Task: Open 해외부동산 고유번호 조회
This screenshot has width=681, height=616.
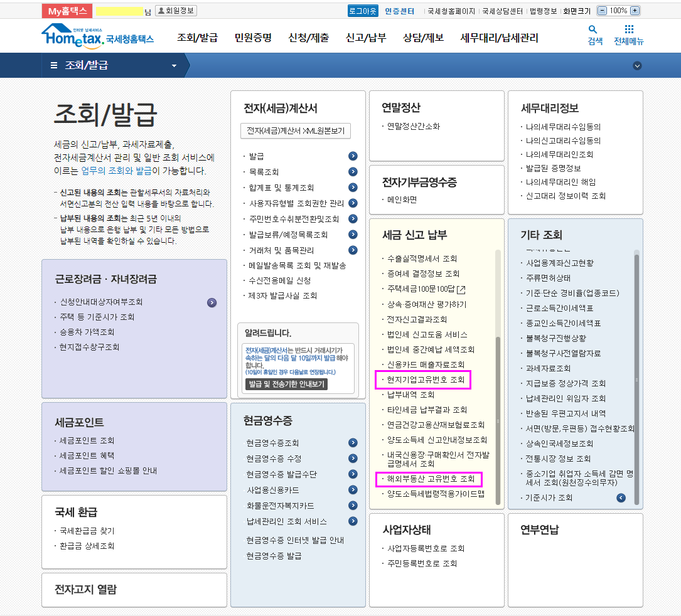Action: click(431, 479)
